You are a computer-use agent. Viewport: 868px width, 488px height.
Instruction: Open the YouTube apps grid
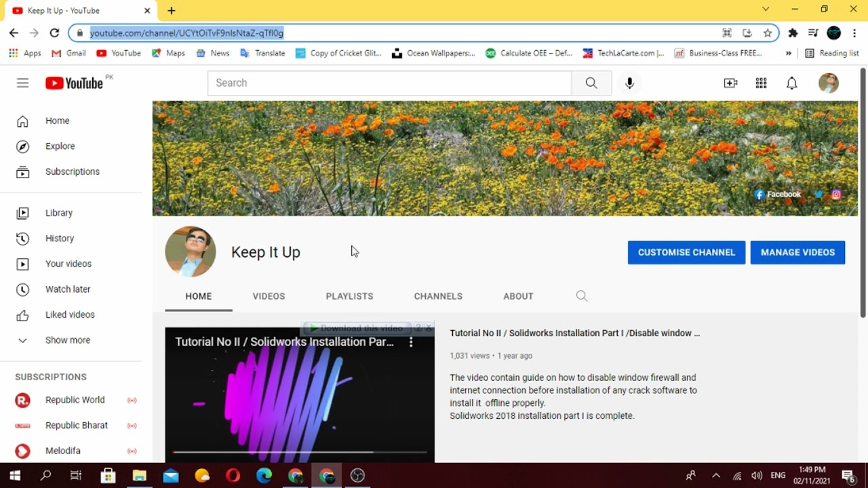point(761,83)
